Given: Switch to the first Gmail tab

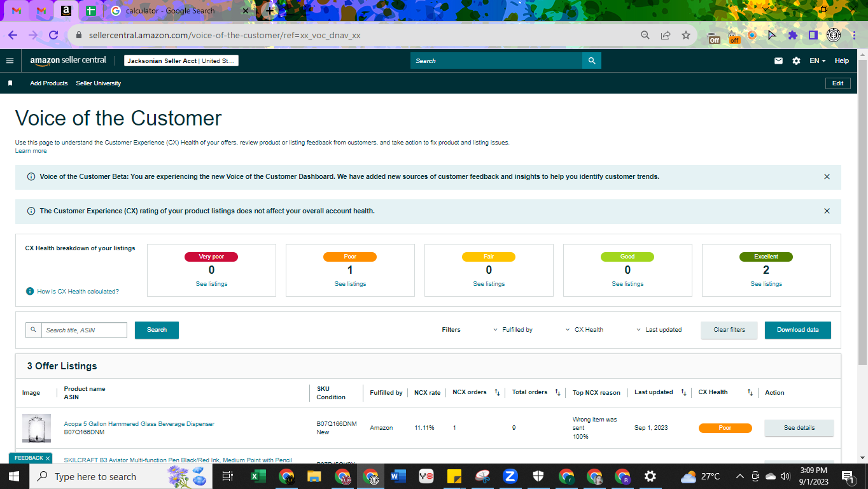Looking at the screenshot, I should 17,11.
